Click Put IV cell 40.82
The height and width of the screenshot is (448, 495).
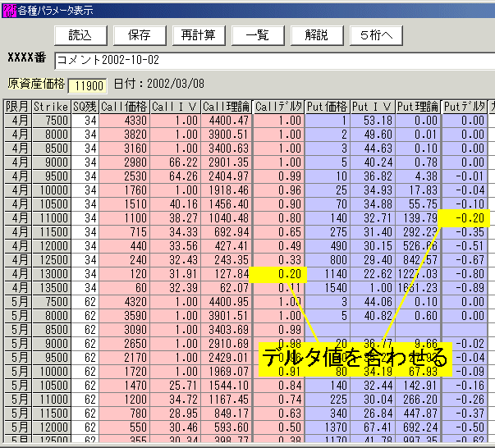[373, 316]
